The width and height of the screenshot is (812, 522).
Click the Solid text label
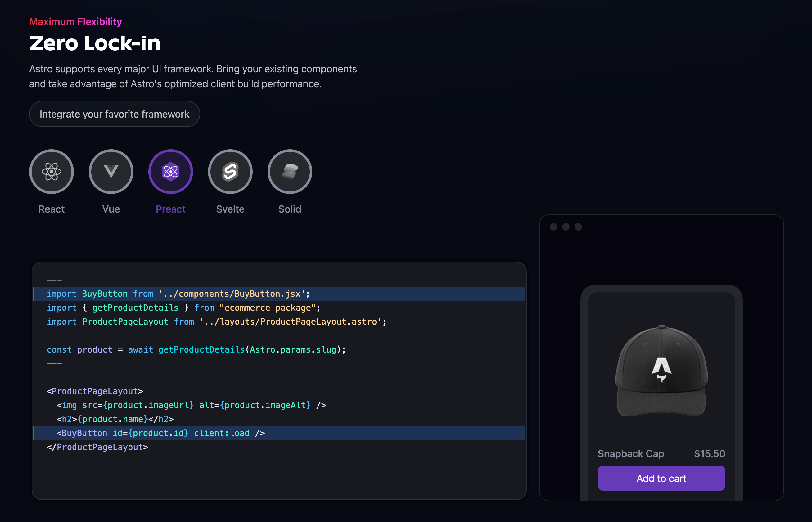[x=290, y=209]
